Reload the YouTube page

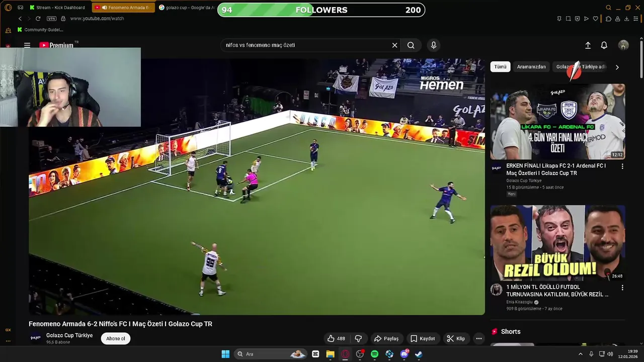[x=38, y=19]
